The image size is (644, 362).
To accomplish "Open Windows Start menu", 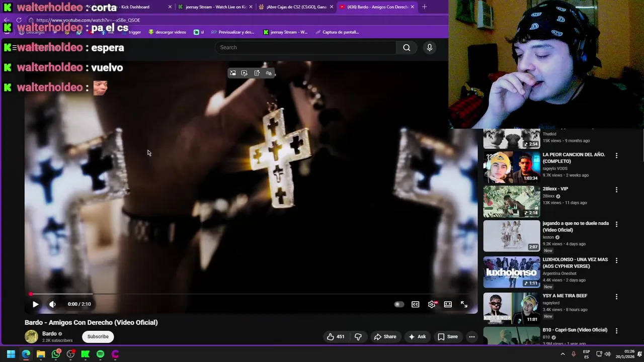I will 11,354.
